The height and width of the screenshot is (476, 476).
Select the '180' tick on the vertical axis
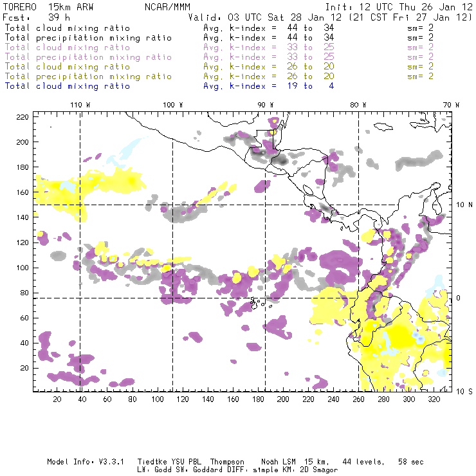(x=23, y=167)
